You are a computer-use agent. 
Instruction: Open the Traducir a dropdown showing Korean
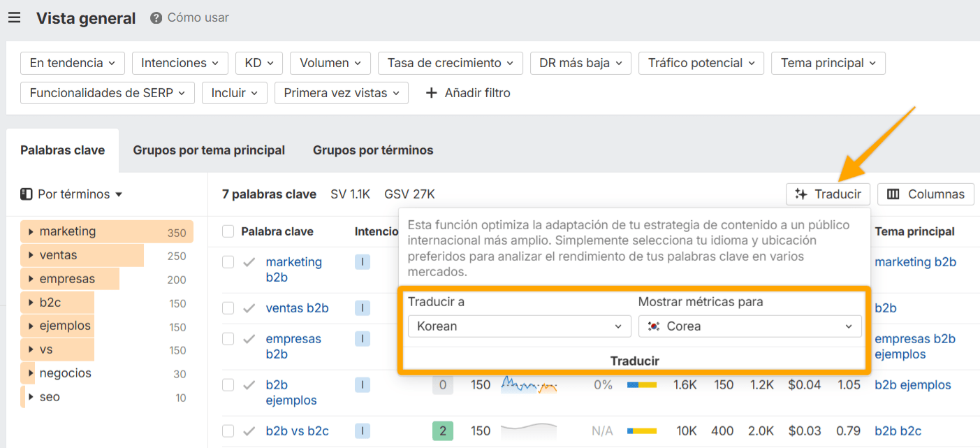click(519, 326)
